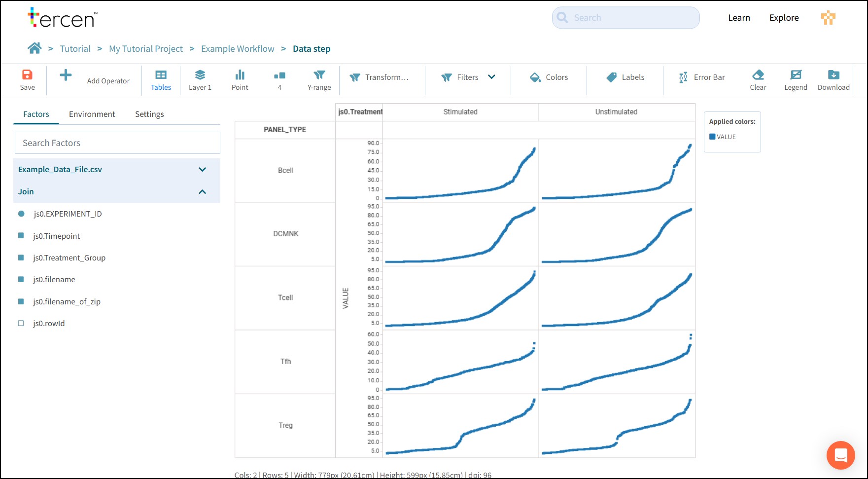The height and width of the screenshot is (479, 868).
Task: Click the js0.EXPERIMENT_ID factor name
Action: (x=68, y=214)
